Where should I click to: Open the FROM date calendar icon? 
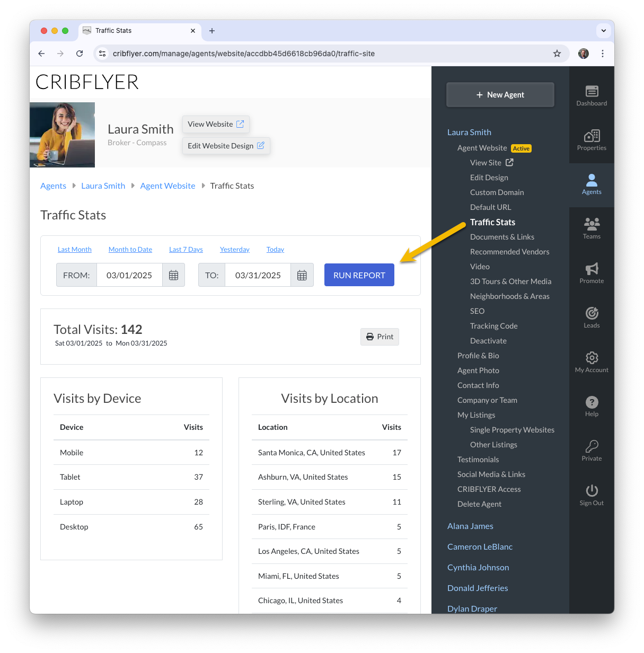173,275
